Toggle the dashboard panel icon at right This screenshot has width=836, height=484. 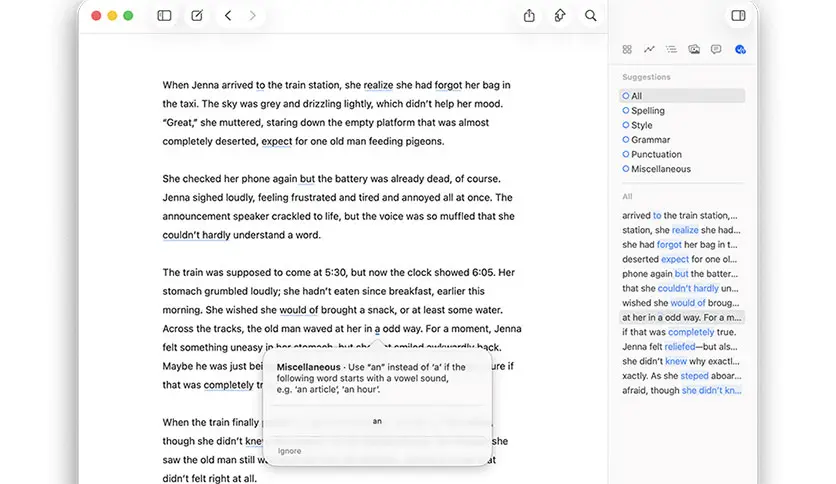(x=738, y=15)
